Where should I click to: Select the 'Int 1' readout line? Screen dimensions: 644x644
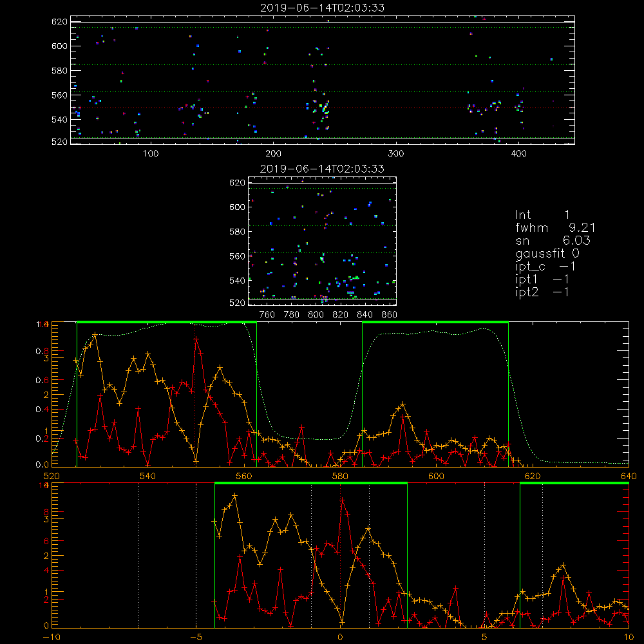[542, 215]
